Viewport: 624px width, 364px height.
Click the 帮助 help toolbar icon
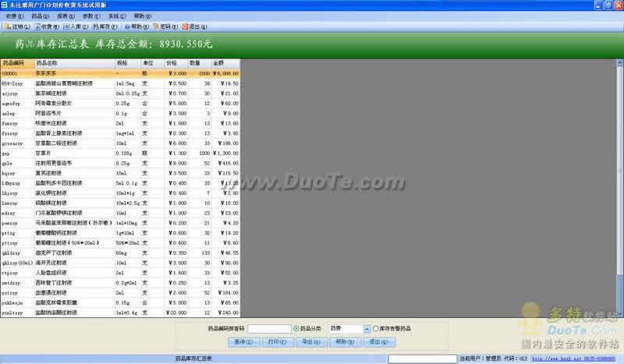pos(136,27)
